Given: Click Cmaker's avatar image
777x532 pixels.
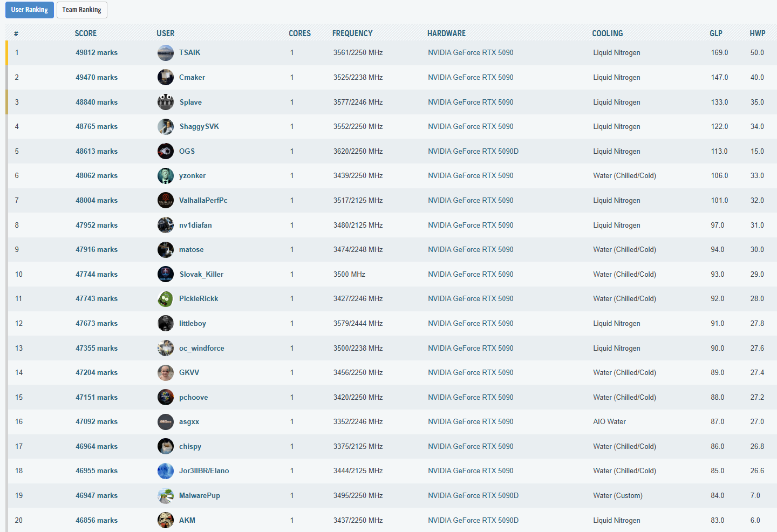Looking at the screenshot, I should [x=165, y=77].
